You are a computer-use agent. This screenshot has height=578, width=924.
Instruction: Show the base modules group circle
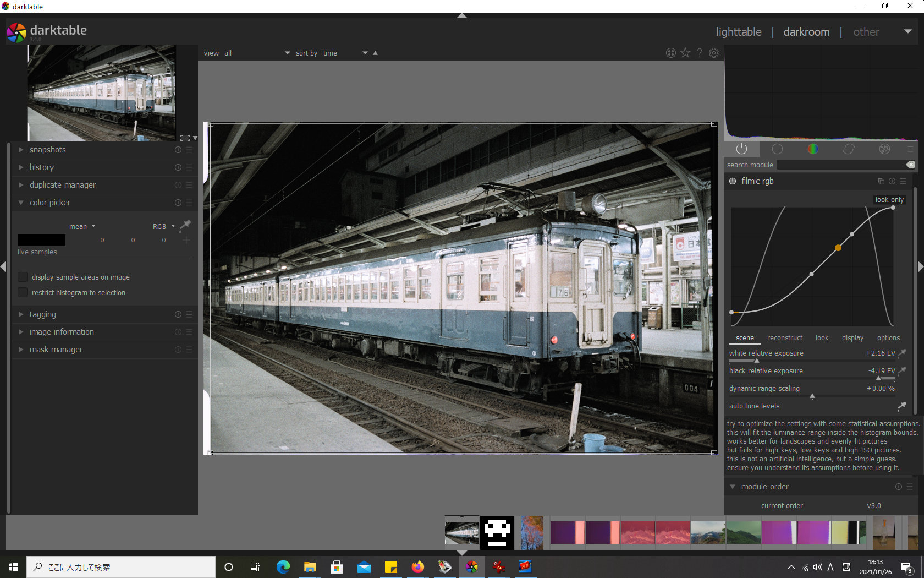pos(777,149)
